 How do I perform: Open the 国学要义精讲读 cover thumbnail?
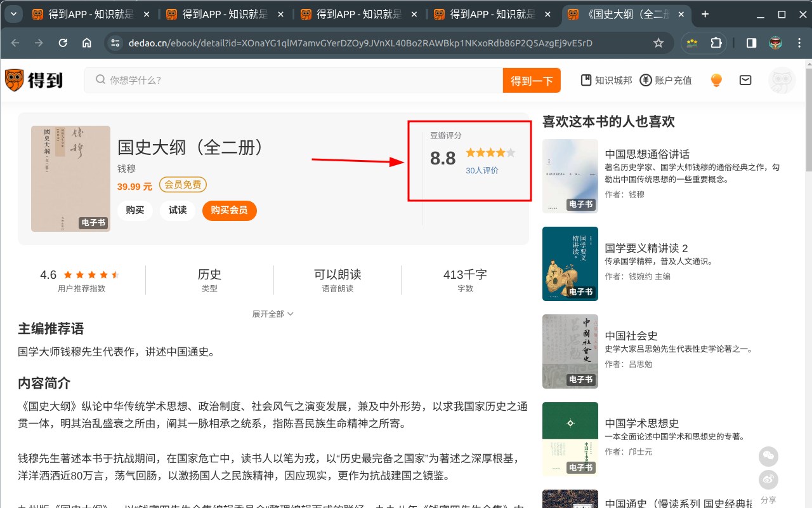pos(570,264)
